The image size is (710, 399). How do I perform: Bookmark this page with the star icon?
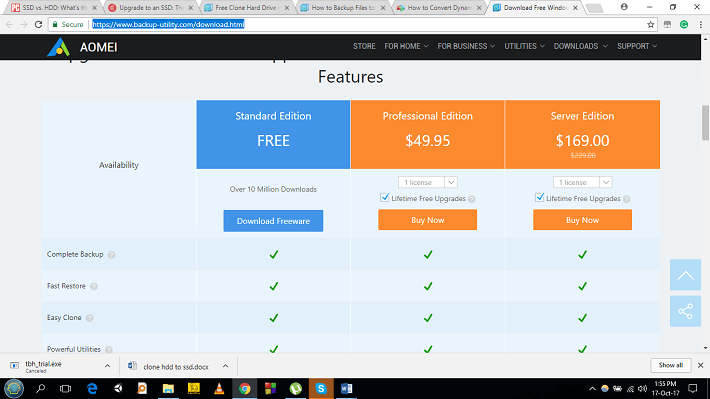[651, 24]
